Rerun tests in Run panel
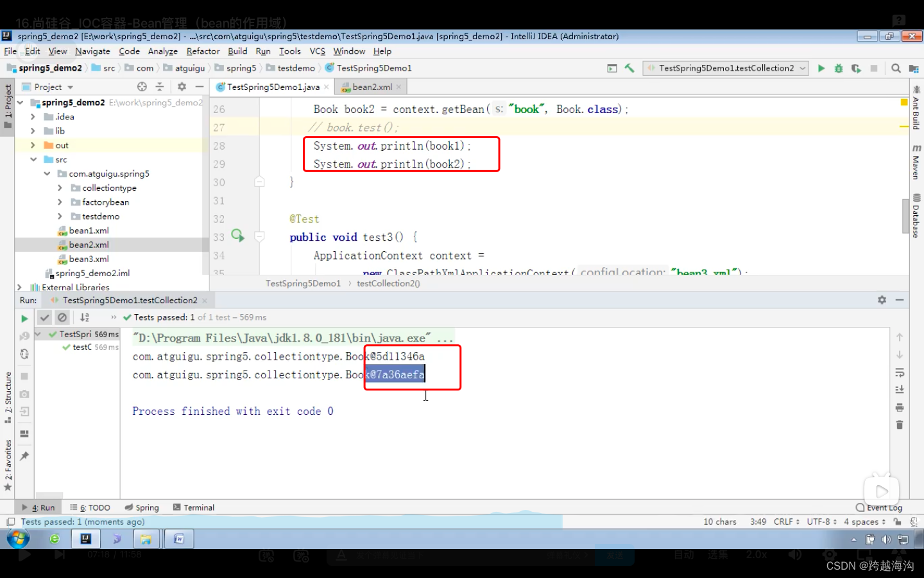The width and height of the screenshot is (924, 578). coord(24,318)
